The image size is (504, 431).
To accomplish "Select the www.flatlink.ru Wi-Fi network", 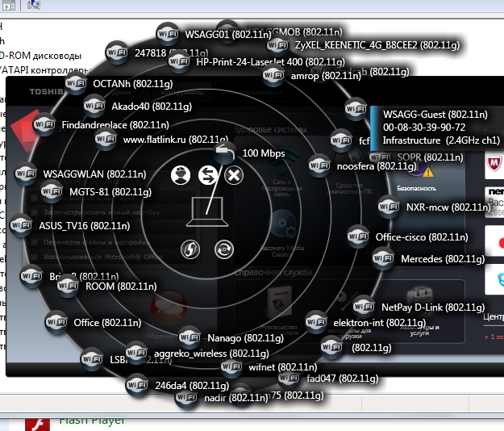I will (106, 140).
